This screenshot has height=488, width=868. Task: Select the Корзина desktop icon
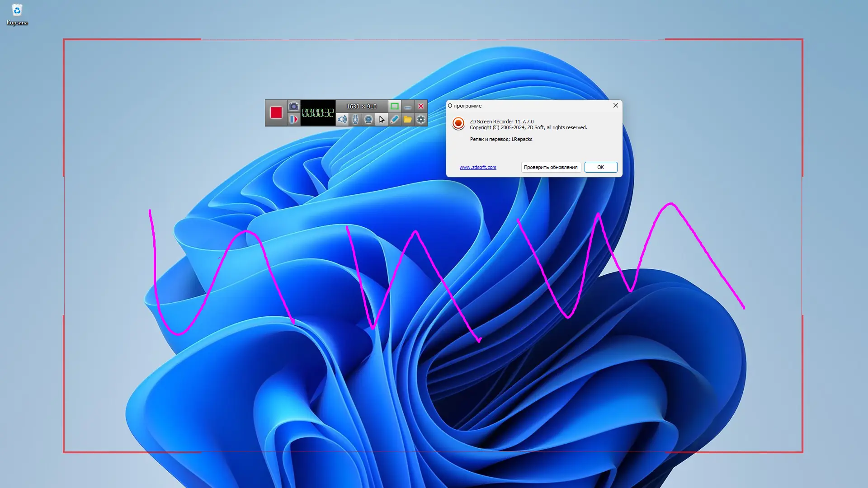17,14
